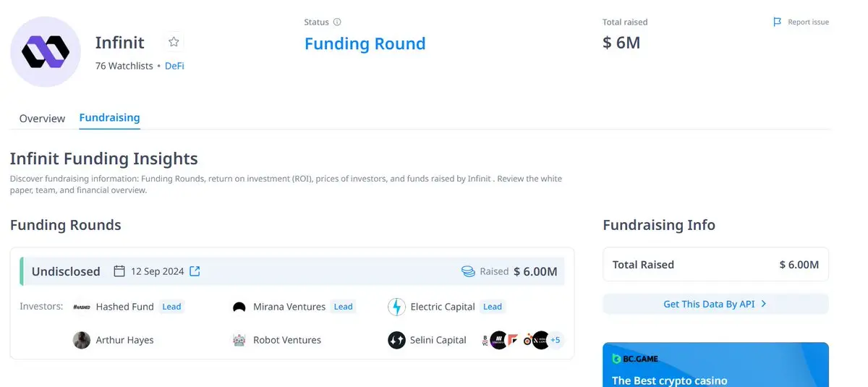Open the external link icon beside 12 Sep 2024
Viewport: 868px width, 387px height.
tap(195, 271)
